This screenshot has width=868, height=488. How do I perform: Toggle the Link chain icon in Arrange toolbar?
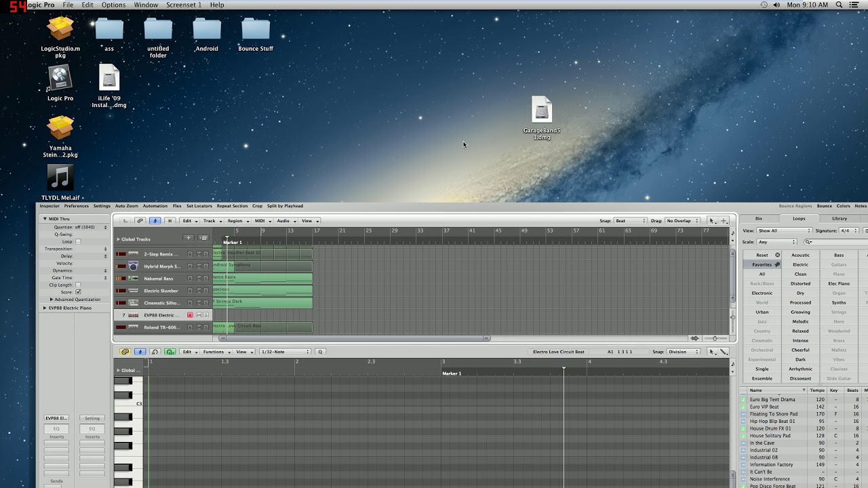pos(140,221)
